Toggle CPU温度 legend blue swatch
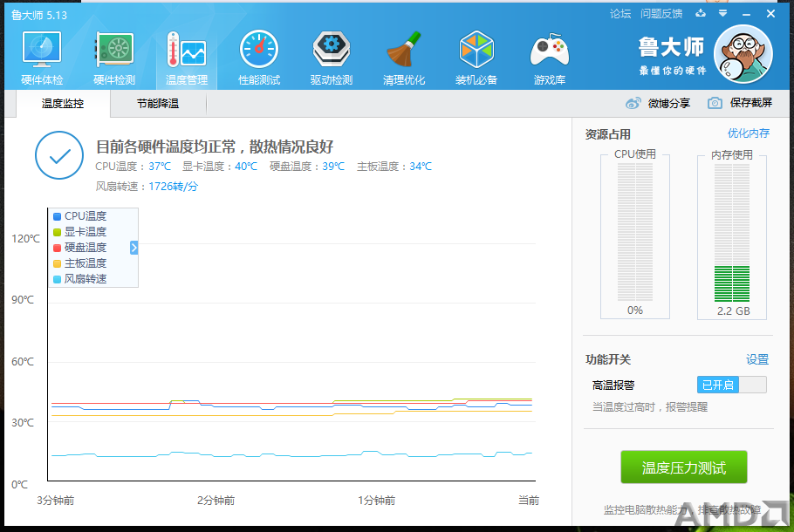 [x=57, y=216]
